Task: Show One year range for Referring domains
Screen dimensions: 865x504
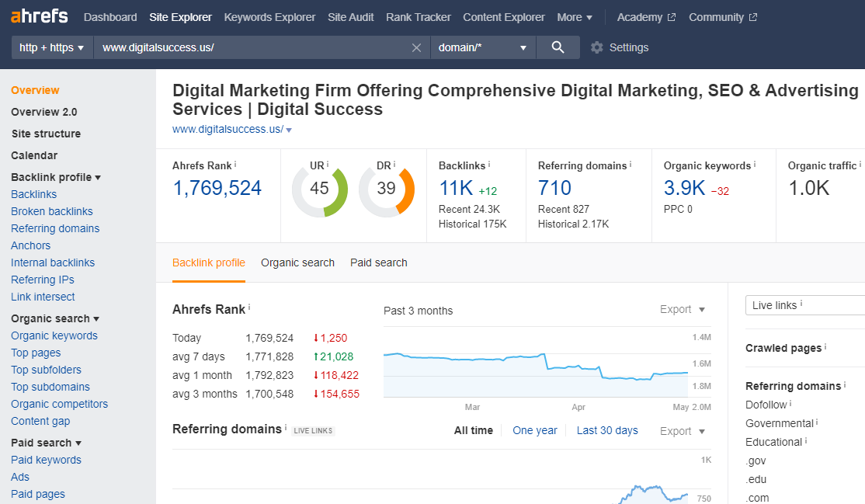Action: [534, 430]
